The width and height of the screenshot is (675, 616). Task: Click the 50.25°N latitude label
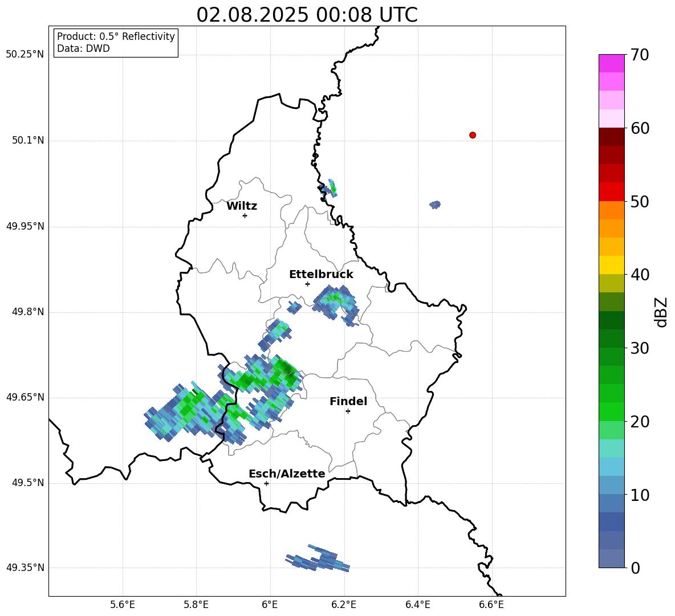25,55
